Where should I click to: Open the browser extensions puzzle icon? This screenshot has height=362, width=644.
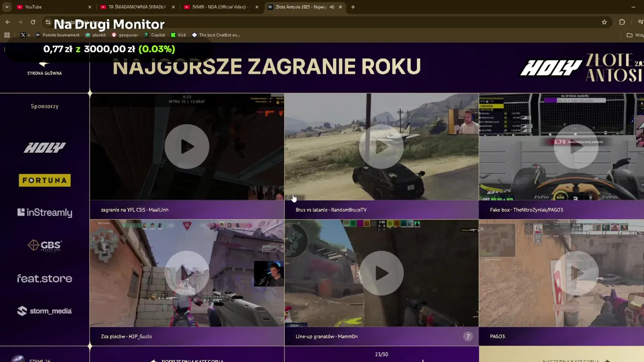click(622, 22)
